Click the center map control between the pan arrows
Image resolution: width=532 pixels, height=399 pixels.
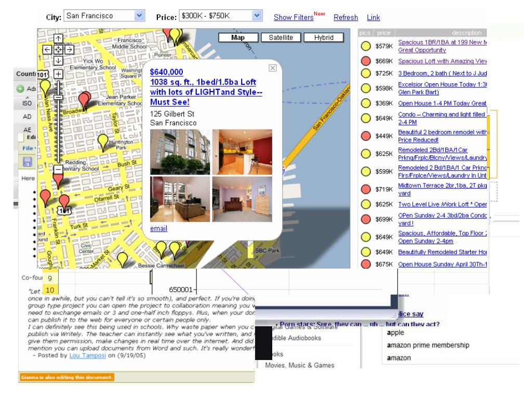pos(58,49)
